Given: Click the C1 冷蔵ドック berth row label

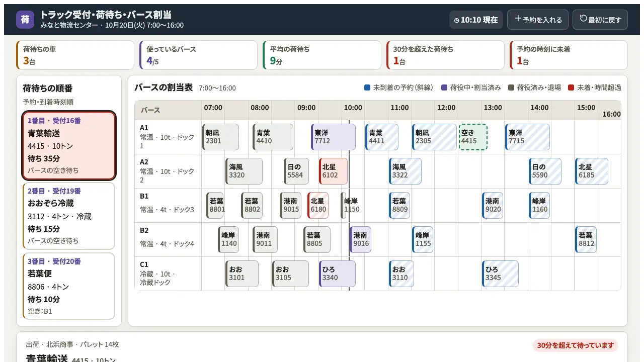Looking at the screenshot, I should 168,274.
